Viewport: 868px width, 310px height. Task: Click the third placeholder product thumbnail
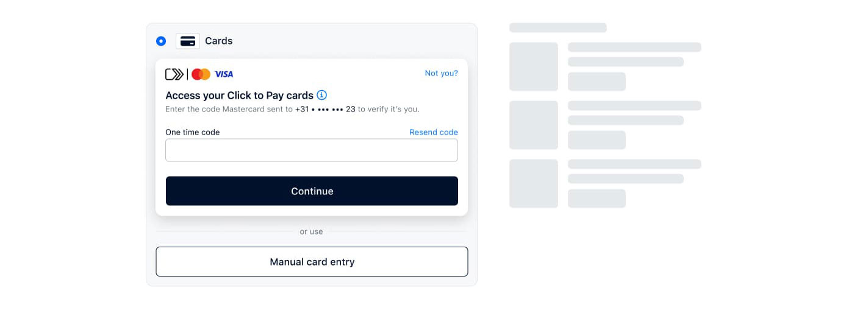533,183
